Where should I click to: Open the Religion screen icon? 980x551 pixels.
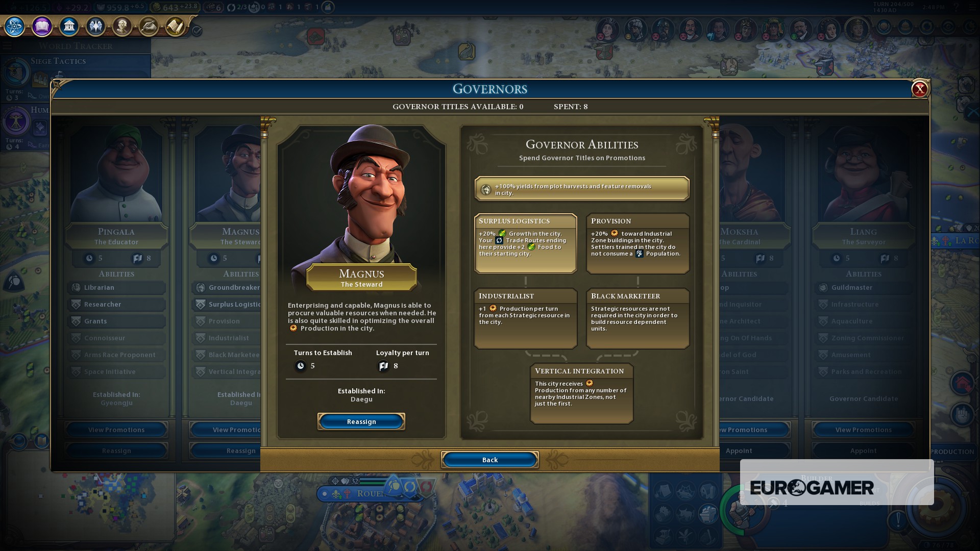tap(95, 26)
